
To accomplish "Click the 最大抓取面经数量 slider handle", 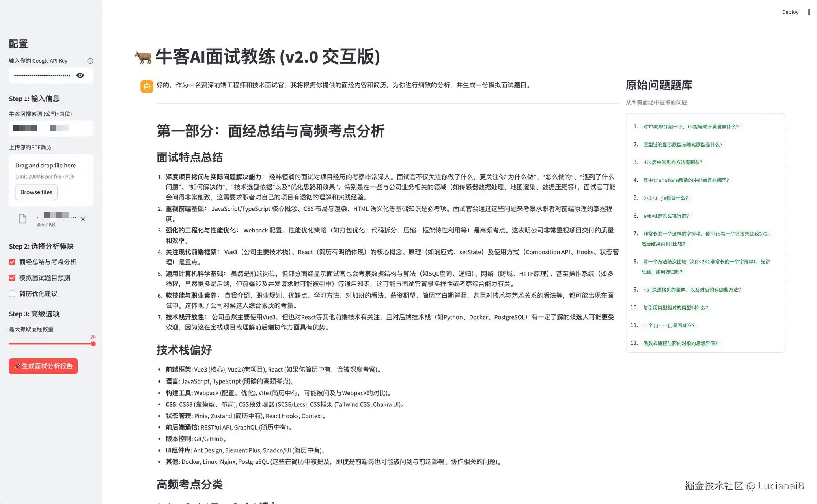I will tap(93, 344).
